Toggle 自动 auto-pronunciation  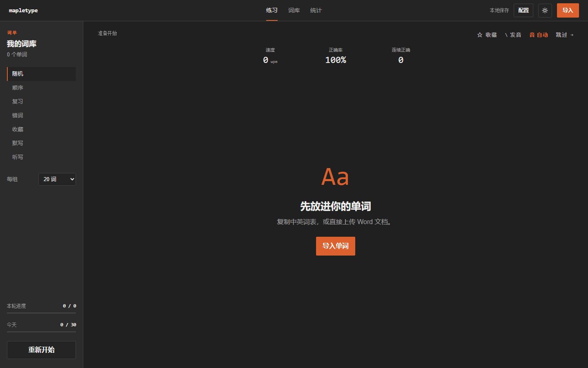[x=539, y=35]
